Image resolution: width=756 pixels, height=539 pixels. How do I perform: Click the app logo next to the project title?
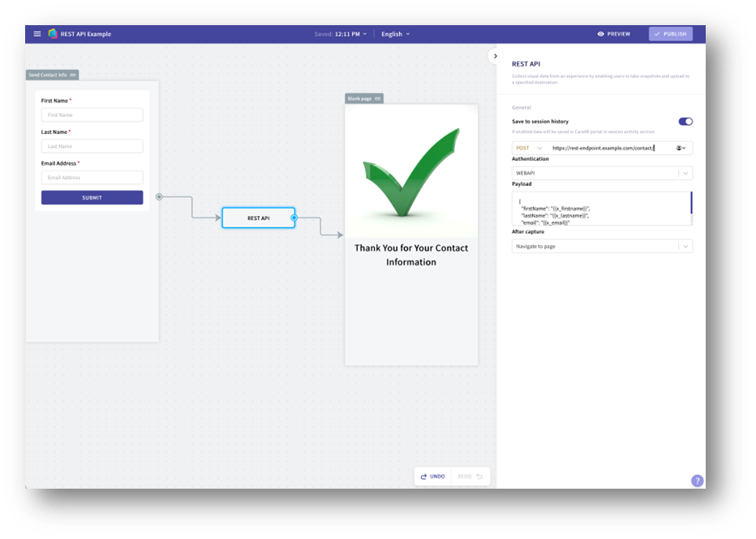coord(53,34)
